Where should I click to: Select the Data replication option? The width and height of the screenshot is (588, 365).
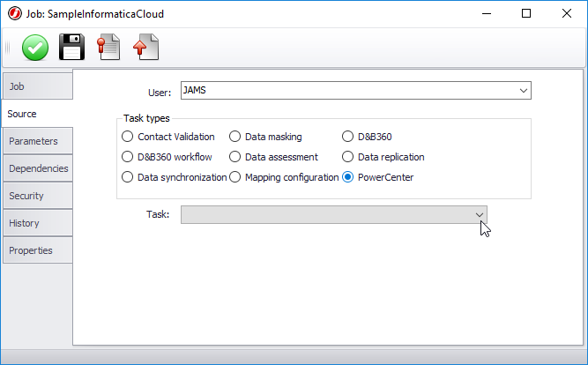[x=347, y=157]
